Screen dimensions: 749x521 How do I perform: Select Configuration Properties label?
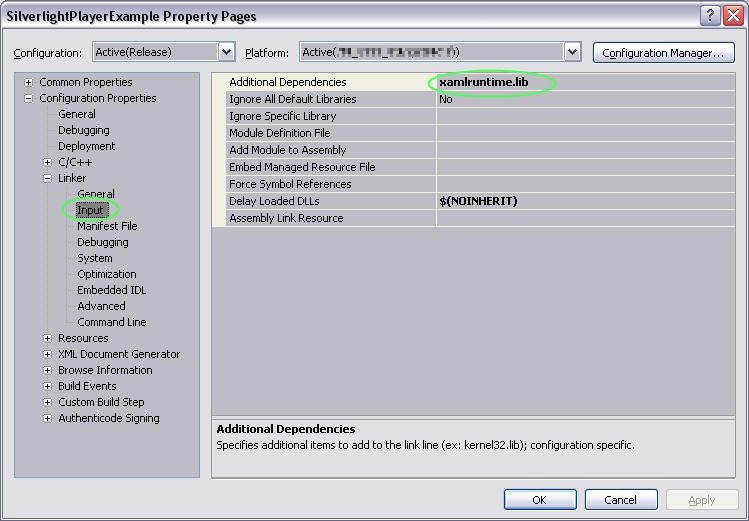tap(97, 98)
